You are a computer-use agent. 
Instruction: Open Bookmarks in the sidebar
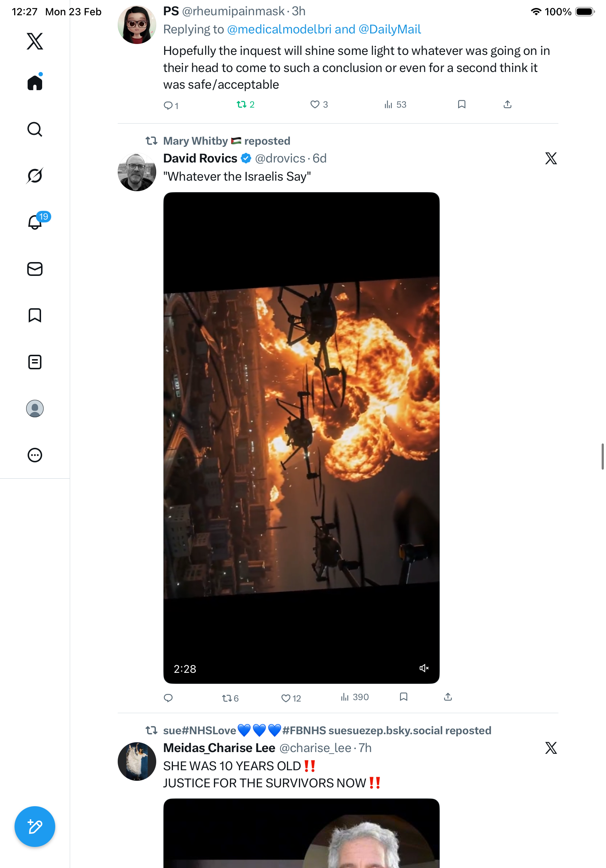(35, 315)
